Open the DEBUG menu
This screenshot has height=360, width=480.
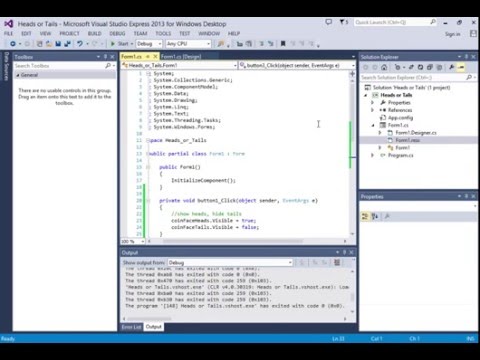(x=117, y=33)
